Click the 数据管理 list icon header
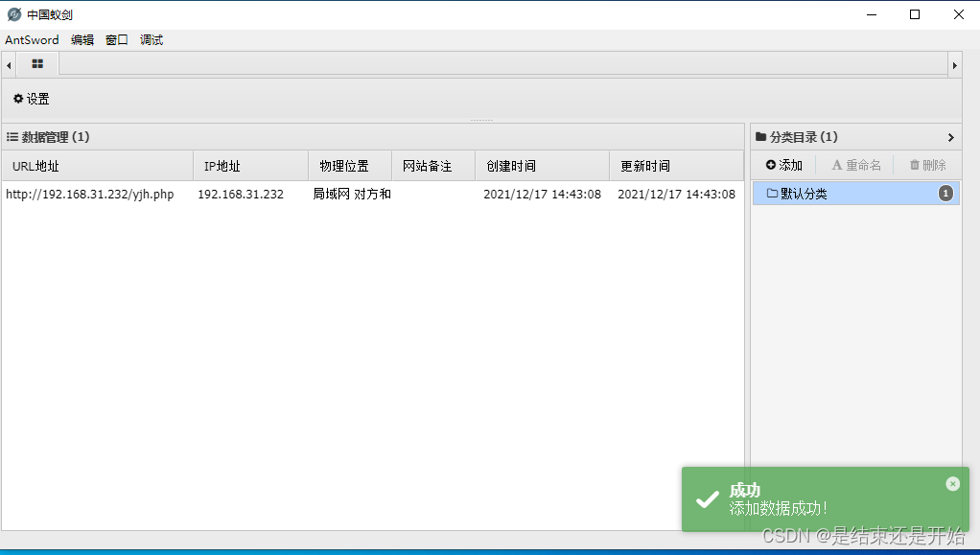The height and width of the screenshot is (555, 980). tap(12, 137)
